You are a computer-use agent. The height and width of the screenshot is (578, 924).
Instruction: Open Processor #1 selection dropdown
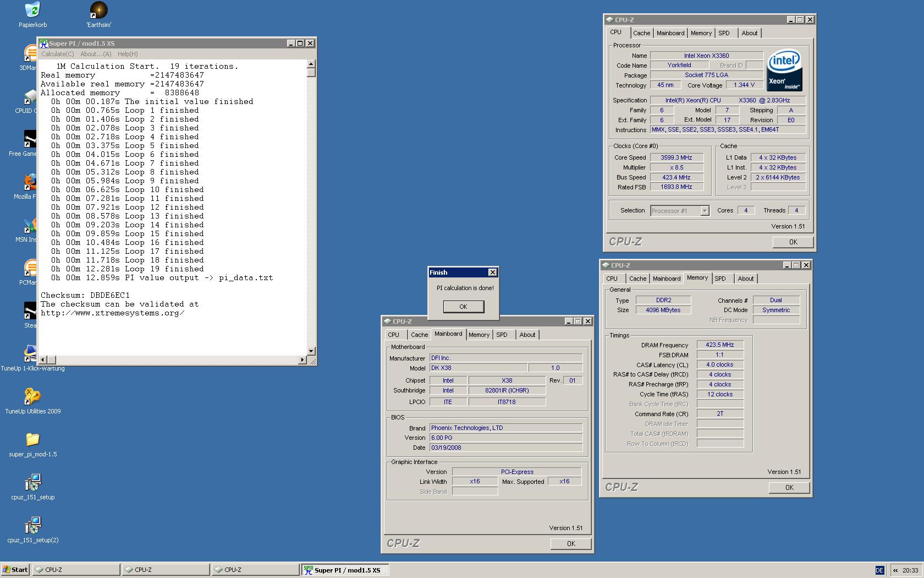pyautogui.click(x=705, y=211)
